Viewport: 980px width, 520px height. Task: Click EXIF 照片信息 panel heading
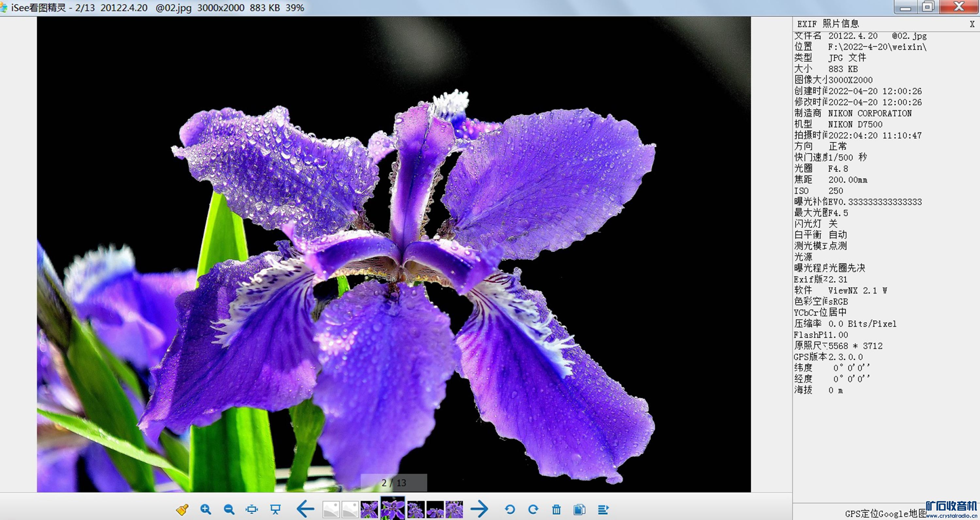(x=828, y=24)
